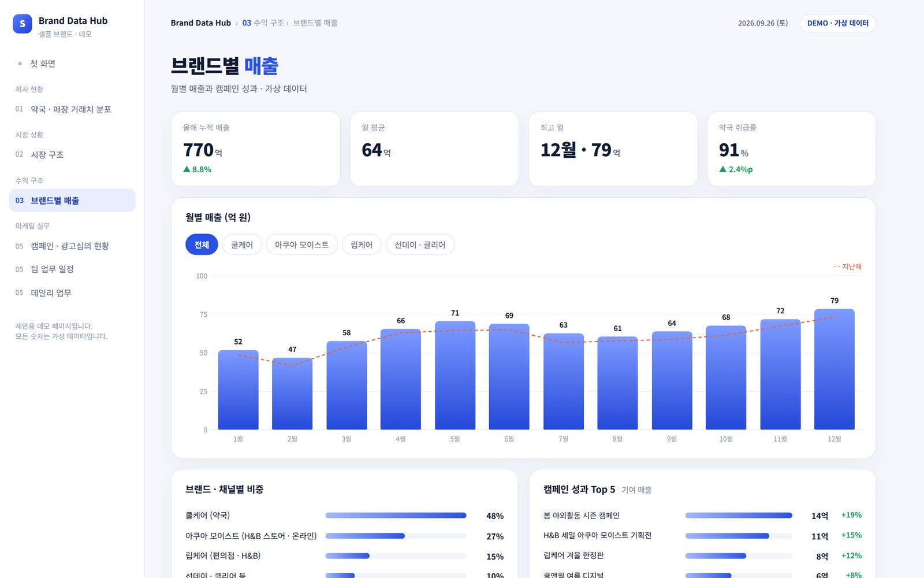Click the 5월 bar showing 71
The height and width of the screenshot is (578, 924).
(455, 375)
